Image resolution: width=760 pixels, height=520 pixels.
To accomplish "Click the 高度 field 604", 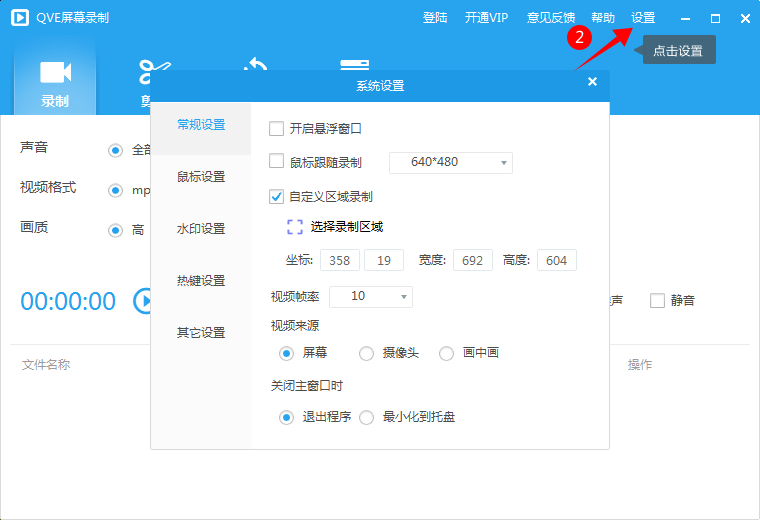I will 556,260.
